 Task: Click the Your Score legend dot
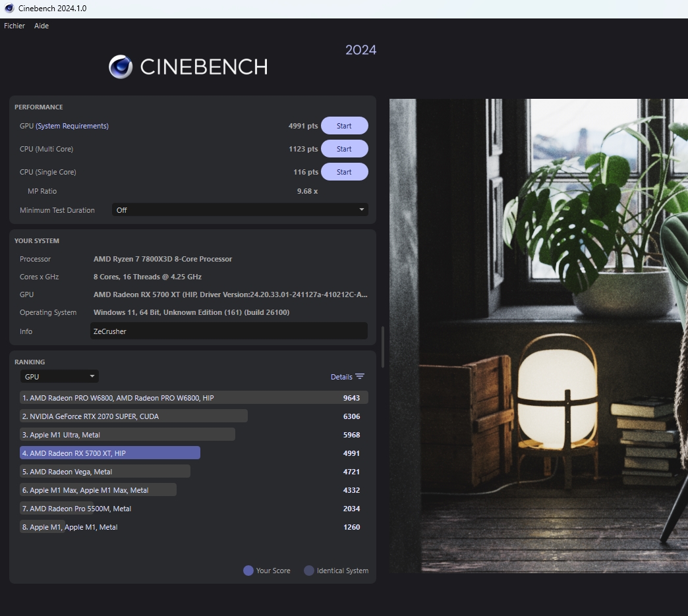[x=248, y=571]
